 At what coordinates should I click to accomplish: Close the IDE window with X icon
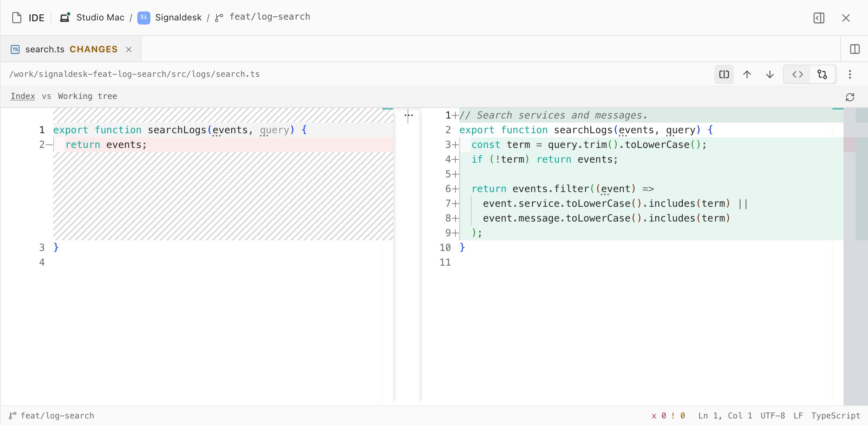[x=846, y=18]
